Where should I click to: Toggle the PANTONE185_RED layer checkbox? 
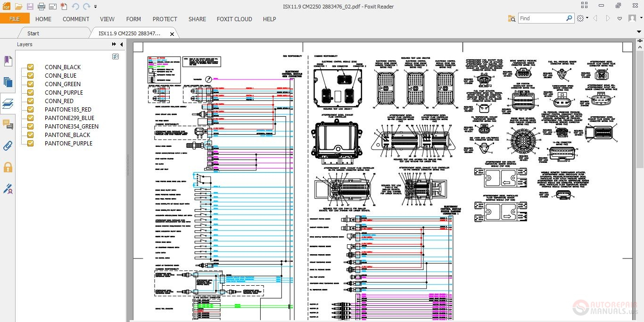pyautogui.click(x=31, y=109)
